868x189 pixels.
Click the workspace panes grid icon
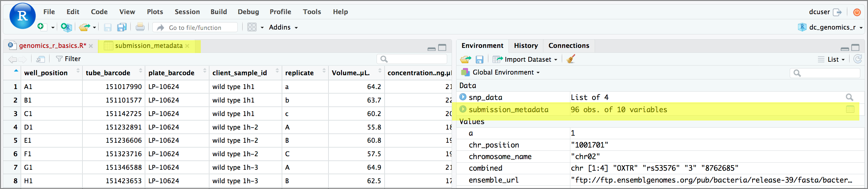pos(252,27)
